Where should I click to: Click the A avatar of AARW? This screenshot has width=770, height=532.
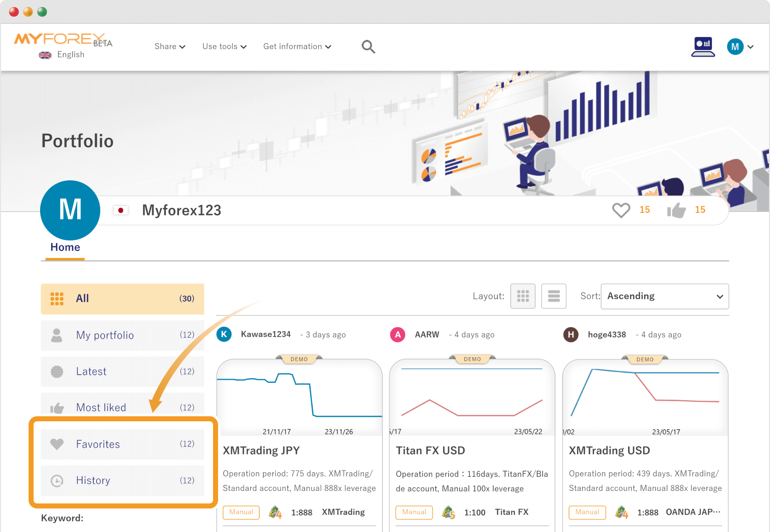[x=398, y=335]
